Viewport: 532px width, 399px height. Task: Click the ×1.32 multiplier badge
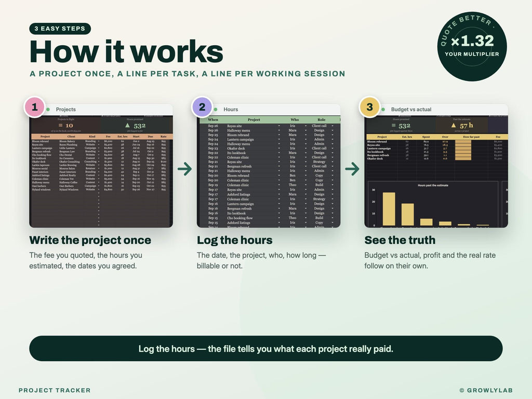(472, 46)
